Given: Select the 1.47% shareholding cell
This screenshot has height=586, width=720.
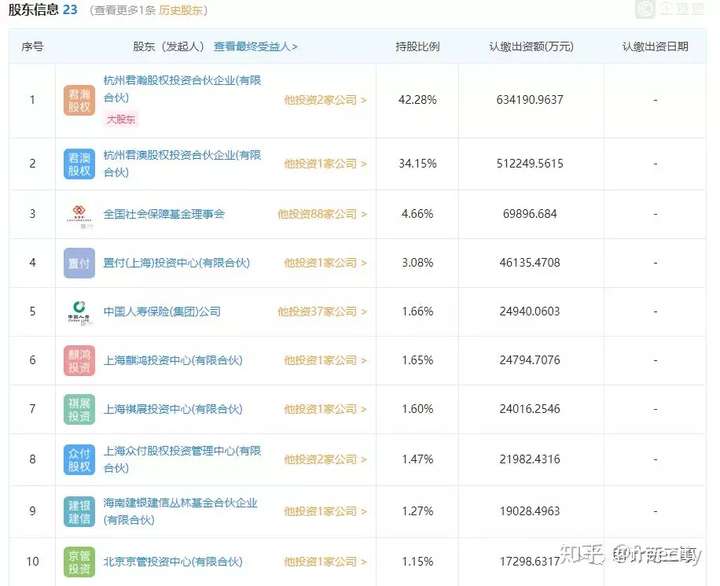Looking at the screenshot, I should click(417, 459).
